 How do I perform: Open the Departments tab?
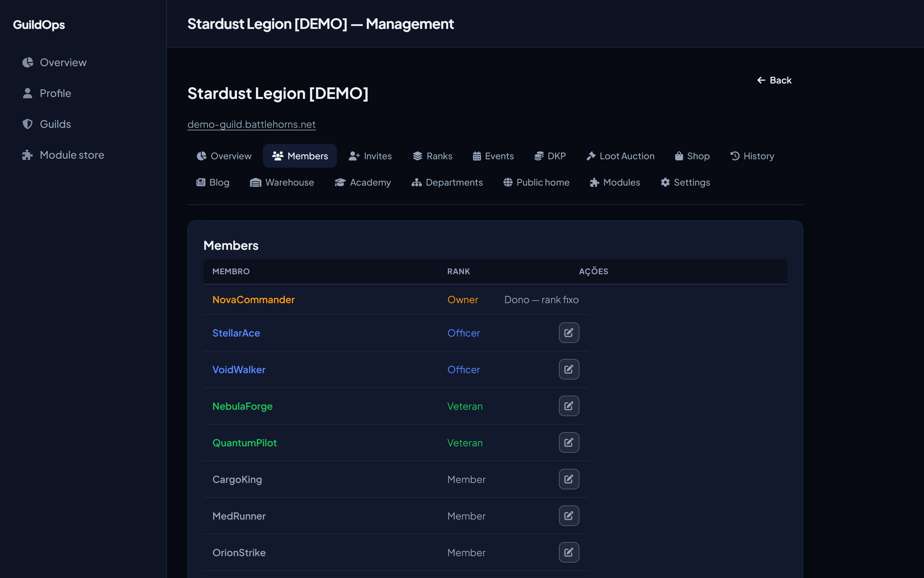[447, 182]
